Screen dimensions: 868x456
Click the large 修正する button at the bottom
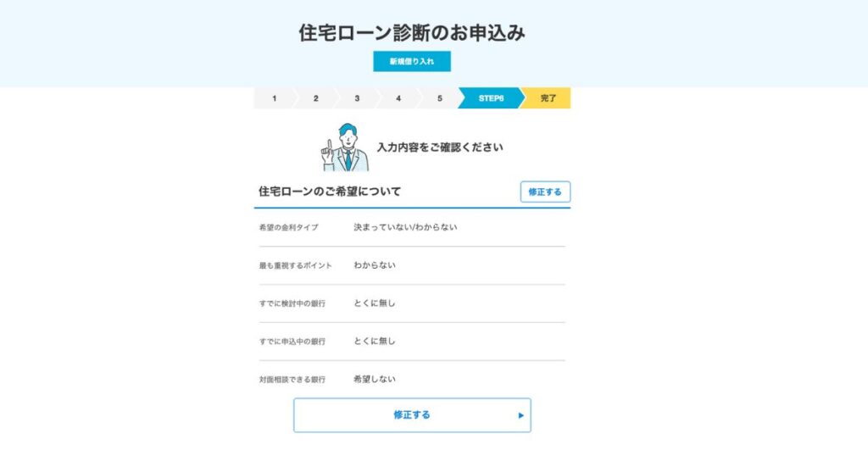point(412,415)
